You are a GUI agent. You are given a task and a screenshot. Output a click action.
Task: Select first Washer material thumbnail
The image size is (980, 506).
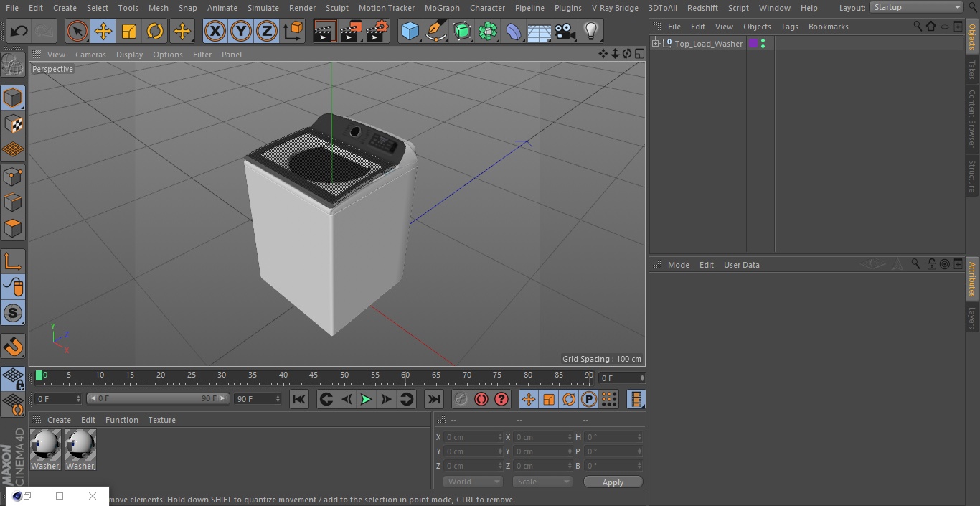(x=46, y=450)
